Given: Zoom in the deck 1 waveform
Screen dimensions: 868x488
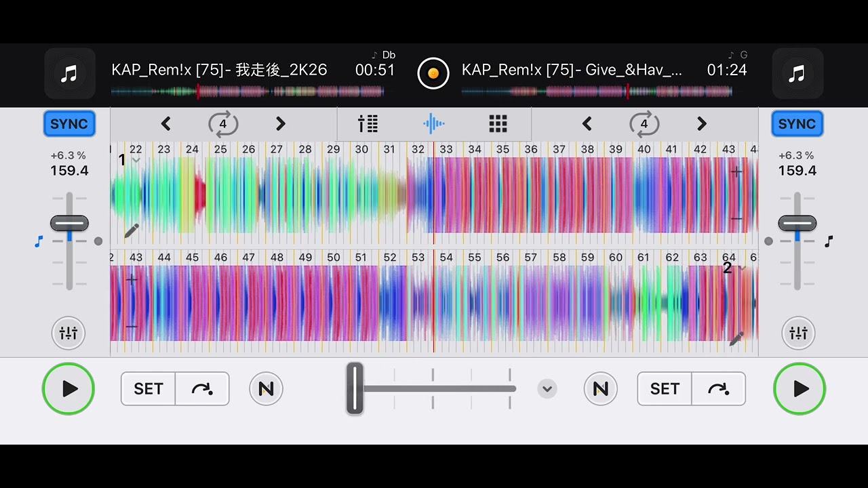Looking at the screenshot, I should tap(736, 172).
